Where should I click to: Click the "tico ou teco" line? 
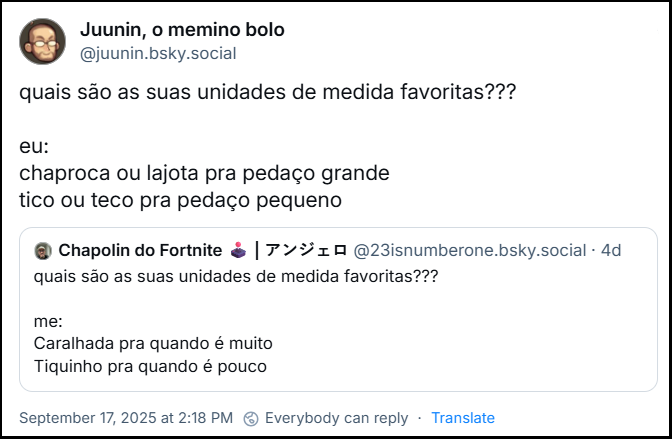[x=181, y=200]
